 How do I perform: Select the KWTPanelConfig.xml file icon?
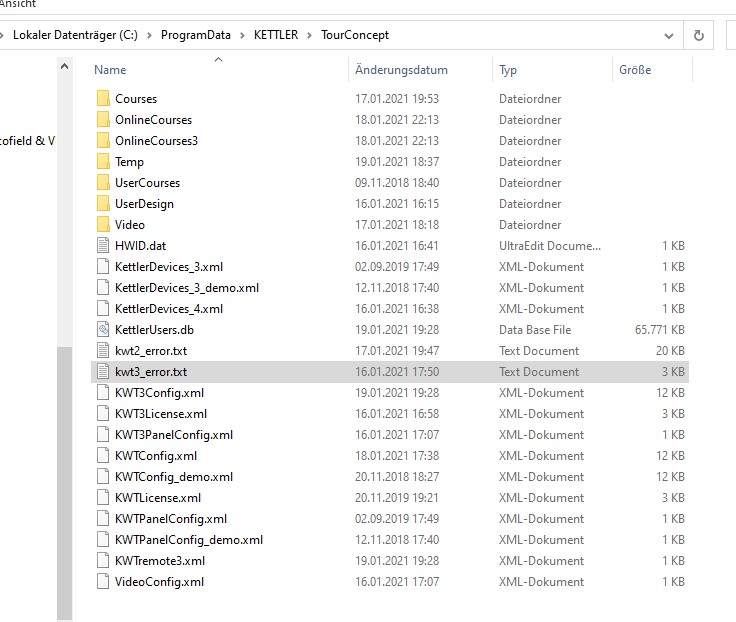click(103, 519)
